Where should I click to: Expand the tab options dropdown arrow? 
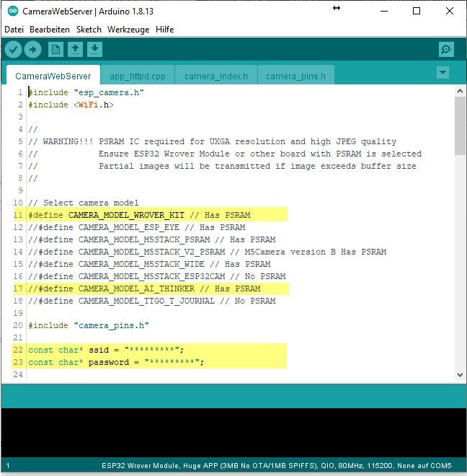coord(442,73)
